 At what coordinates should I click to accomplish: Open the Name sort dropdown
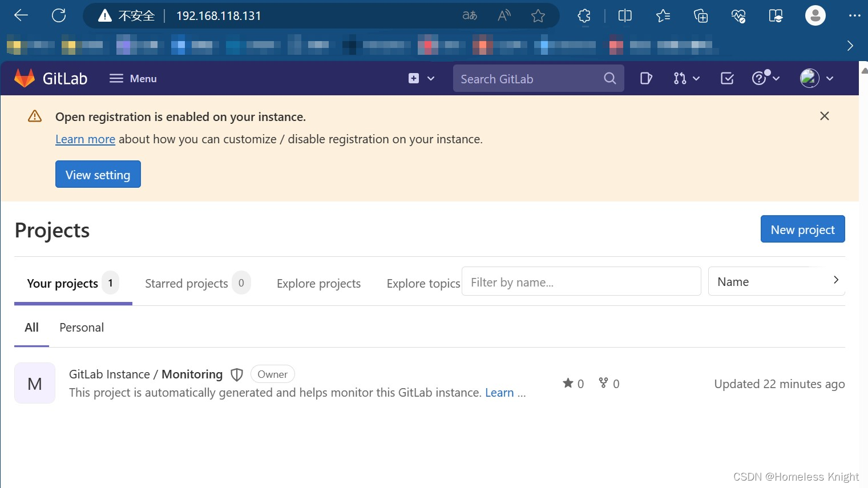(x=776, y=281)
